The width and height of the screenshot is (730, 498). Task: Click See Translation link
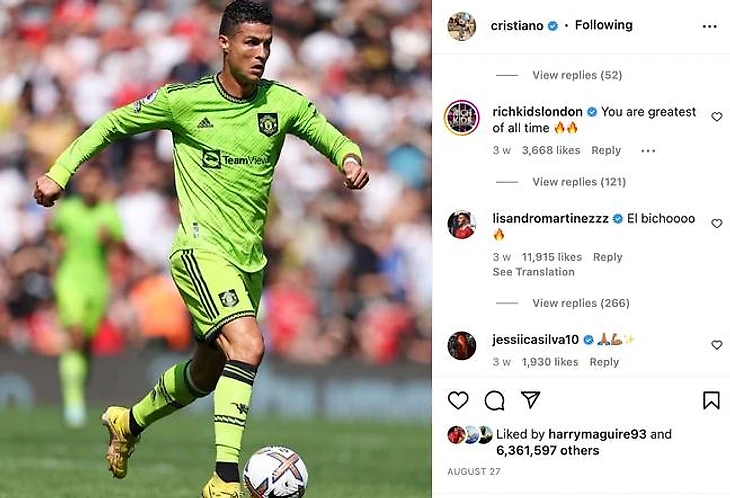pyautogui.click(x=533, y=272)
